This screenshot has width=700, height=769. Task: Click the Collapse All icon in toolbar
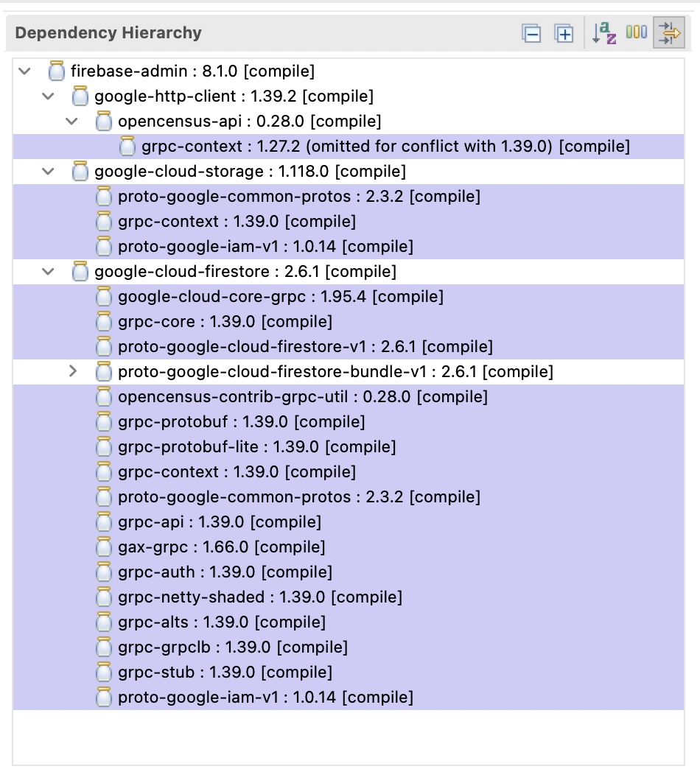tap(532, 32)
